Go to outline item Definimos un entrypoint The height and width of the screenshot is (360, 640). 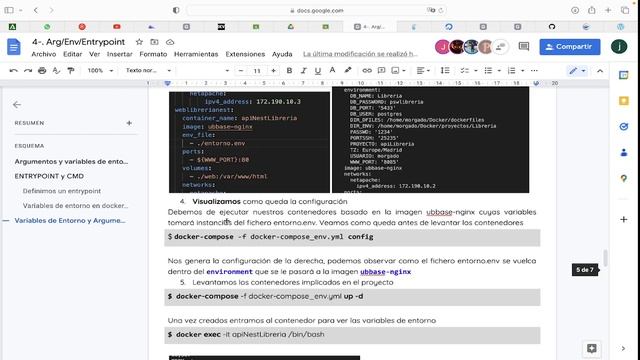coord(62,191)
